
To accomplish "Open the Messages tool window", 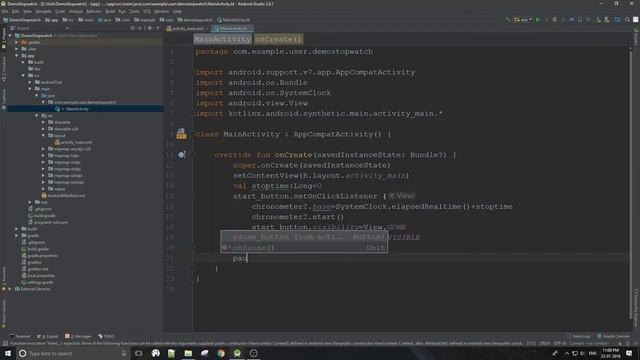I will tap(78, 336).
